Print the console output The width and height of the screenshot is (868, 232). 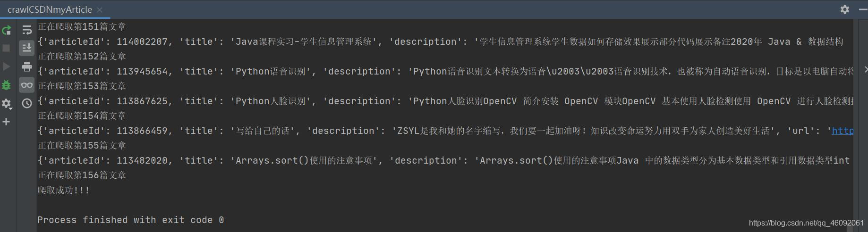(x=27, y=66)
